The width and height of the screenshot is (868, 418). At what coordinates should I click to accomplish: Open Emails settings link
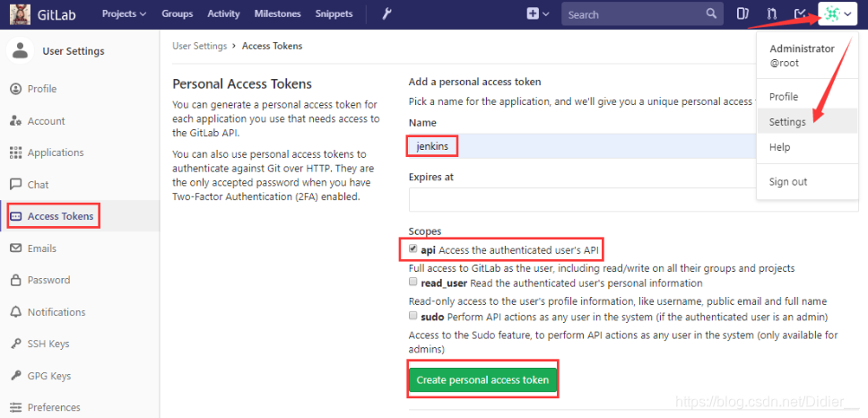click(x=42, y=248)
